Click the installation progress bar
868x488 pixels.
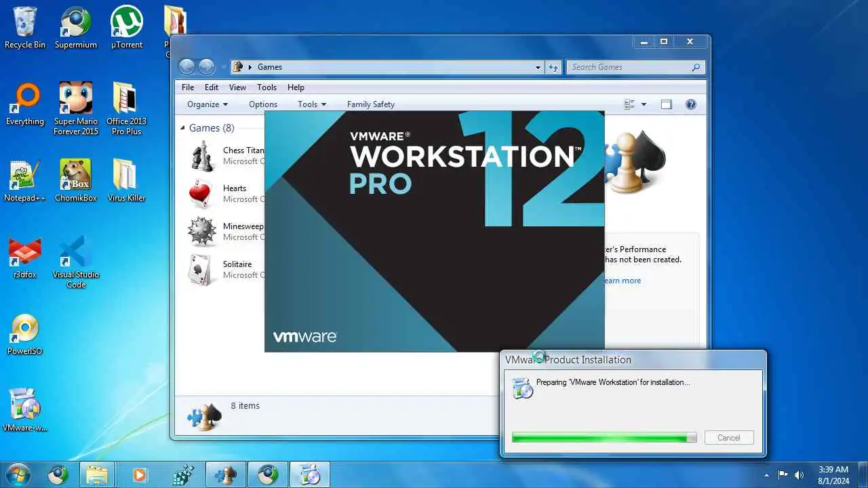[604, 438]
